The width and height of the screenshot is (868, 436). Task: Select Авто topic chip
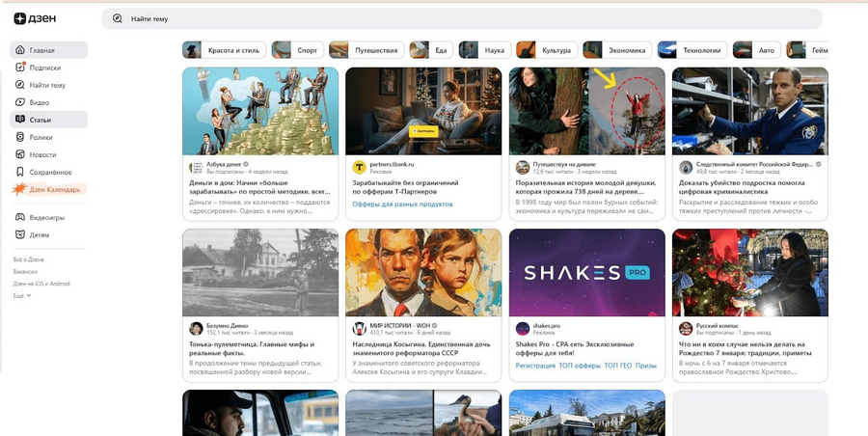click(x=757, y=50)
